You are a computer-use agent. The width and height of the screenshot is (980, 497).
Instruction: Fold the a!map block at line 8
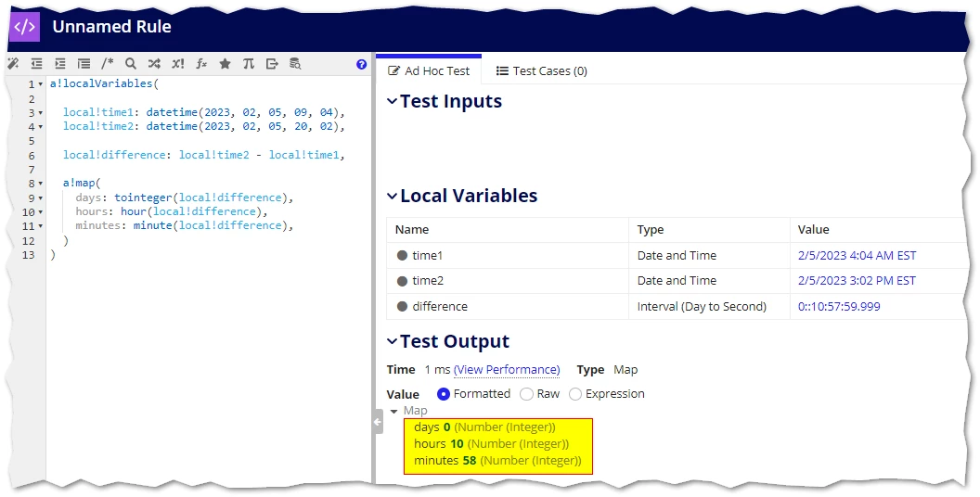click(x=41, y=185)
